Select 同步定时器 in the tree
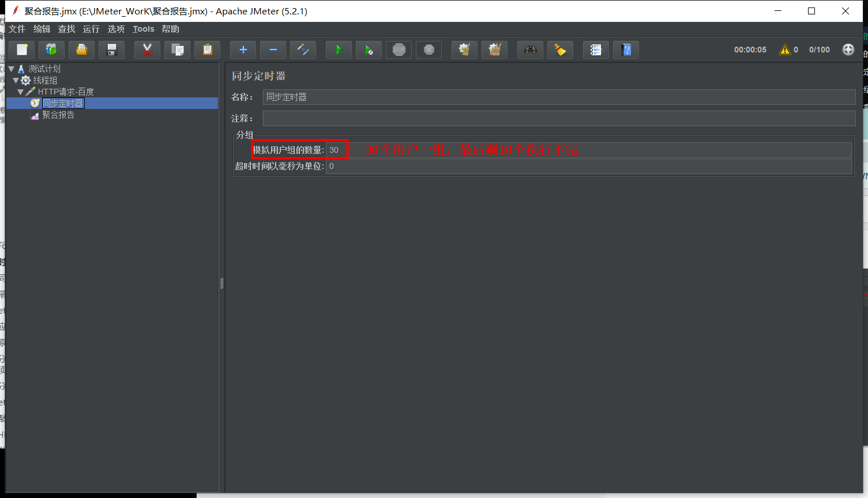The height and width of the screenshot is (498, 868). point(63,103)
